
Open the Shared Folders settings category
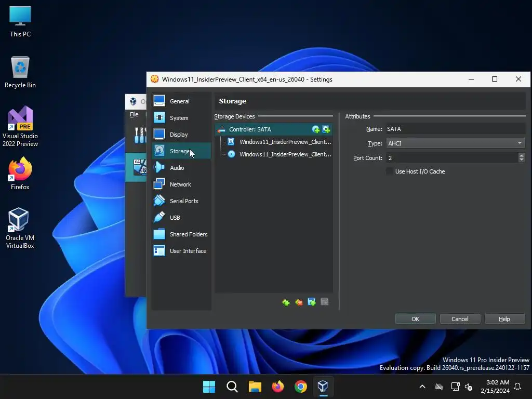(x=181, y=234)
